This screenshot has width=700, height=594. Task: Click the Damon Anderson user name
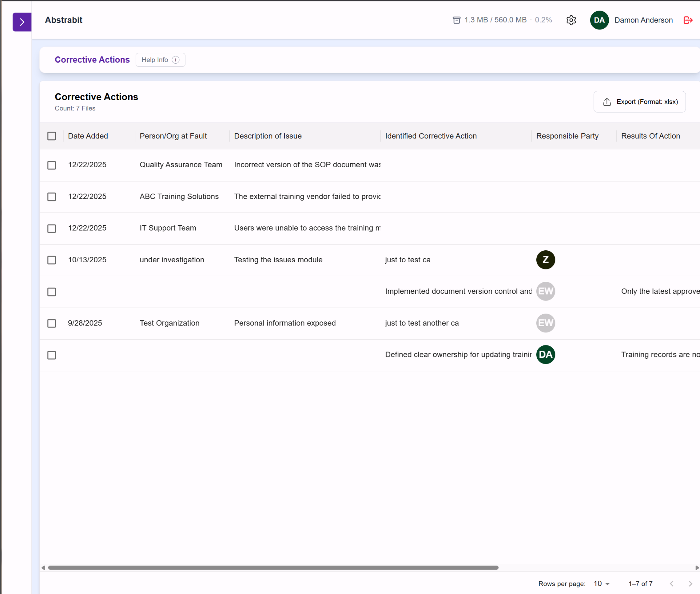coord(643,20)
